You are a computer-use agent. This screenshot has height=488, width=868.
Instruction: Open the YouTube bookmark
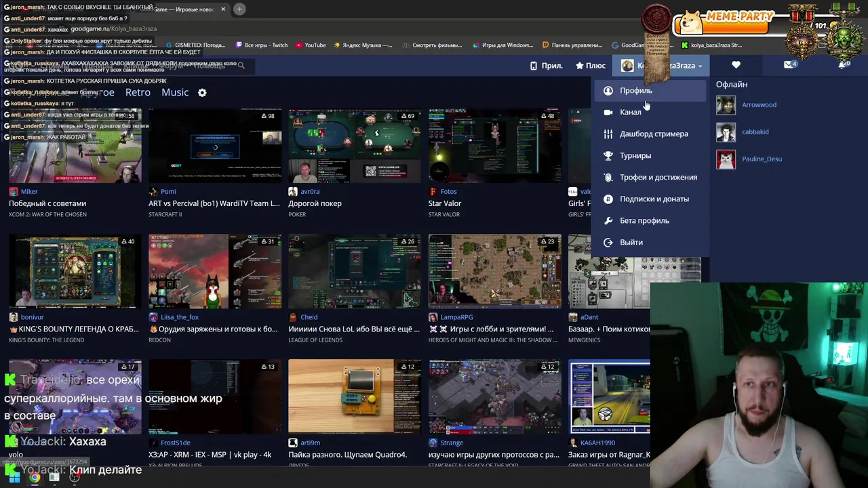point(311,45)
